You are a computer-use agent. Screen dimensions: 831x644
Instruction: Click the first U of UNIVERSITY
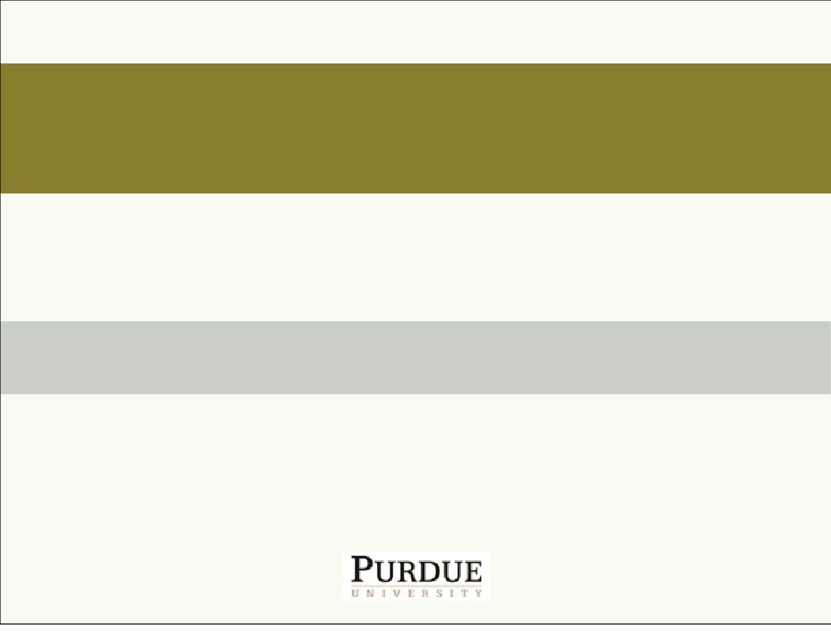click(356, 594)
